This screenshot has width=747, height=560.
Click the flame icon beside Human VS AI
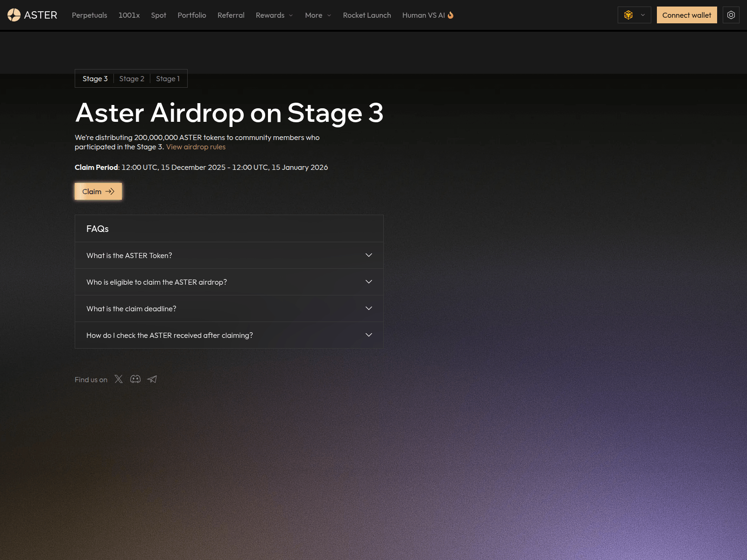click(451, 15)
